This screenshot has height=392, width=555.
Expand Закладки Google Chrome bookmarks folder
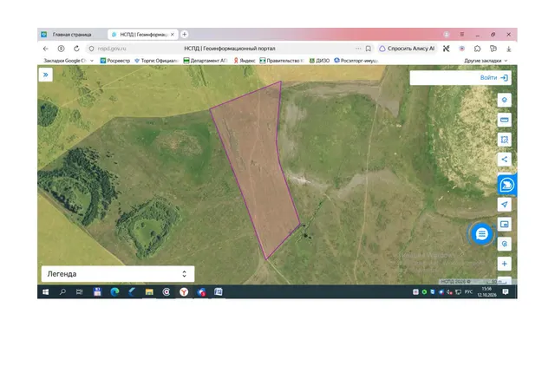[69, 61]
